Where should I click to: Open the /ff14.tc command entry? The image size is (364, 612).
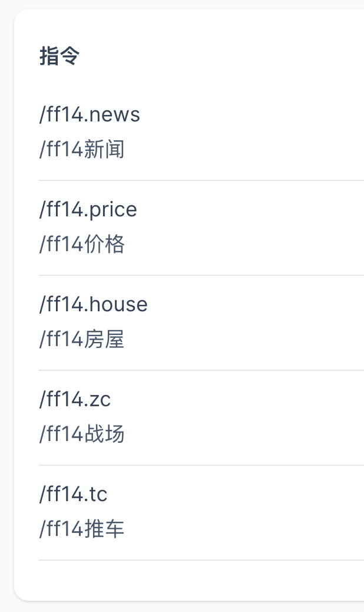[x=73, y=494]
